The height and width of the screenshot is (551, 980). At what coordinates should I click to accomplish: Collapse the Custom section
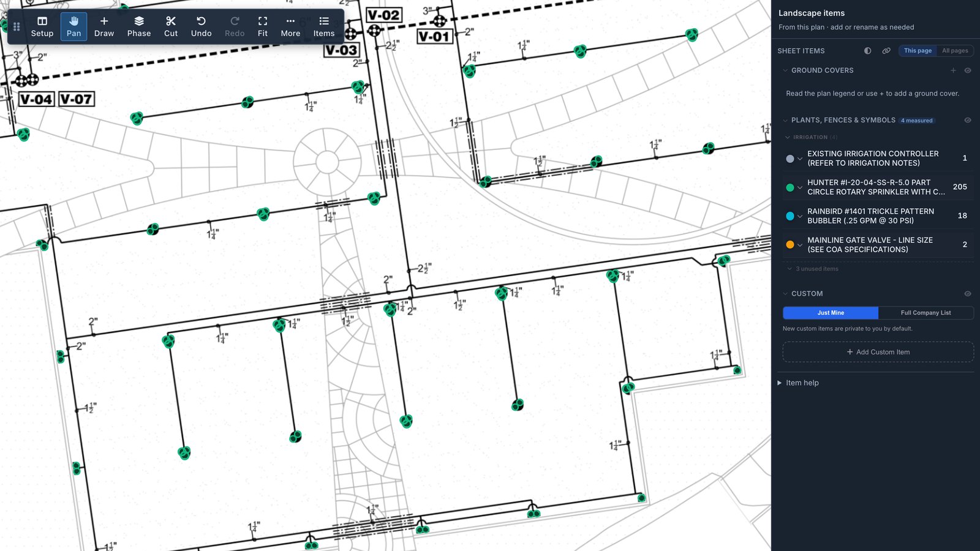(x=785, y=294)
